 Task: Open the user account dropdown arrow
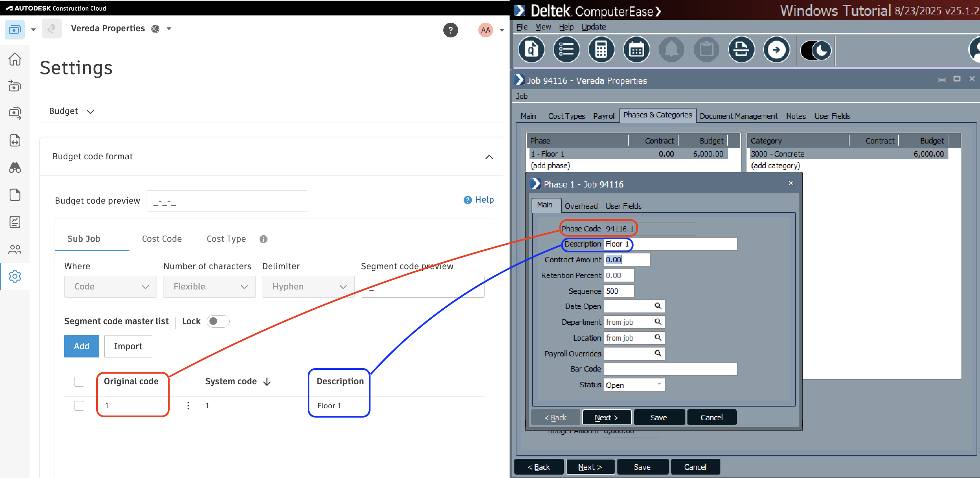coord(502,30)
